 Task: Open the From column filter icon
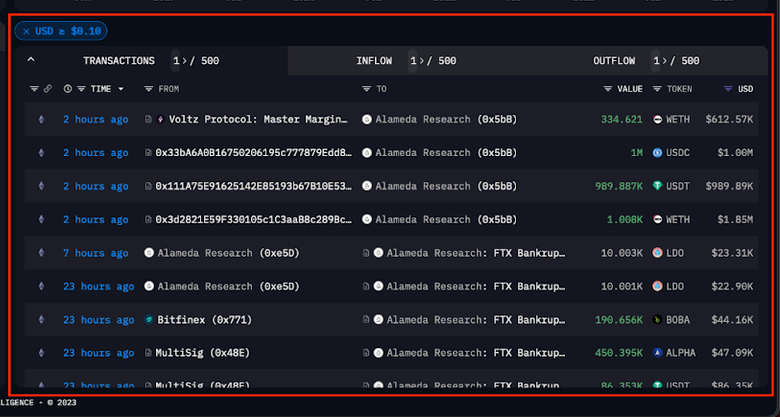coord(149,89)
